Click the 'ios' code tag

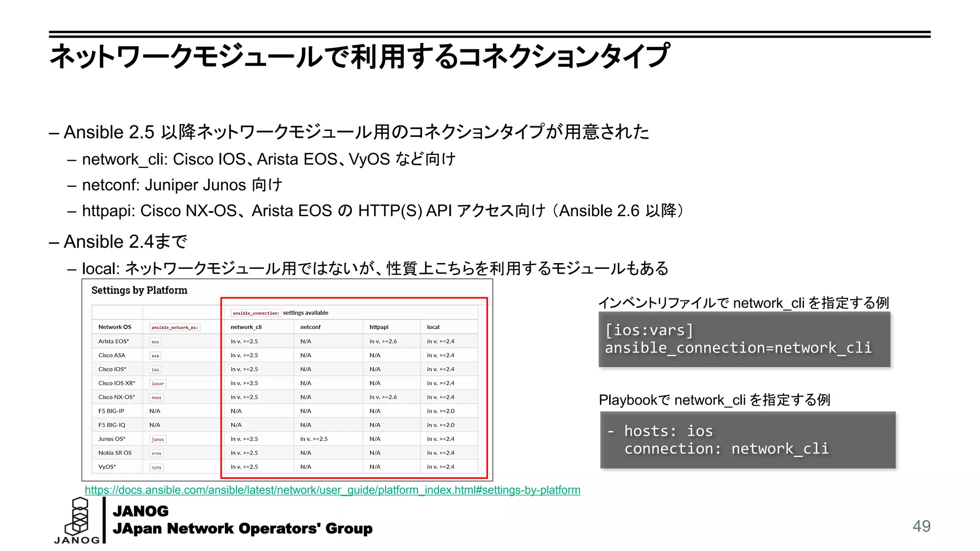(155, 369)
